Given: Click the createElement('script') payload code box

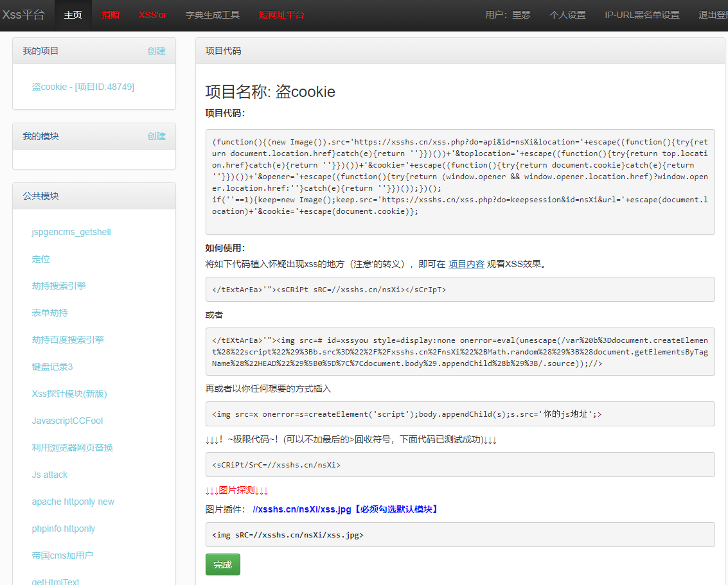Looking at the screenshot, I should 460,414.
